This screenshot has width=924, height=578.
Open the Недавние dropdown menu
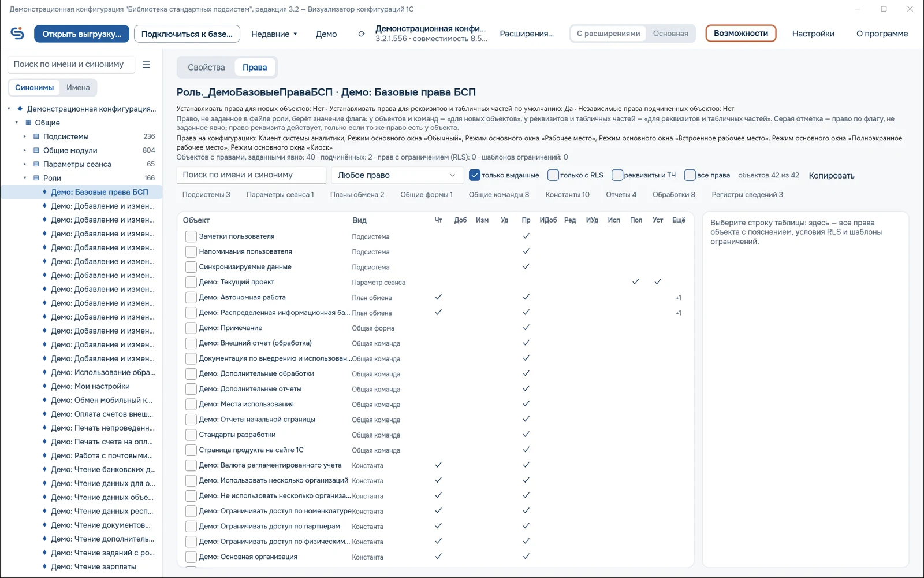(274, 34)
